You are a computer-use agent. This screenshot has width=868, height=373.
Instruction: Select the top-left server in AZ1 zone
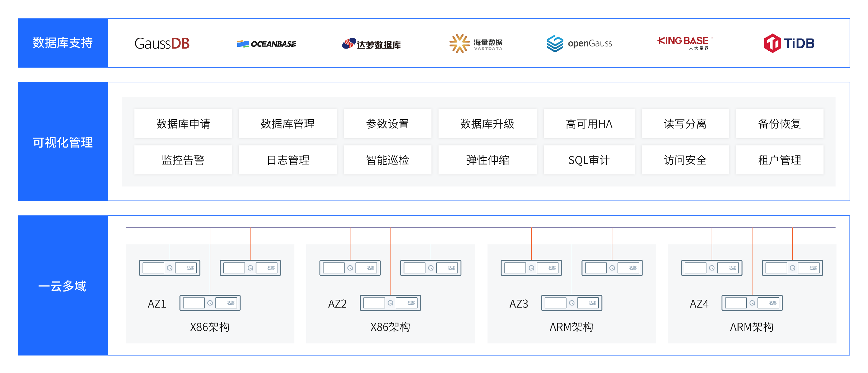pos(170,268)
